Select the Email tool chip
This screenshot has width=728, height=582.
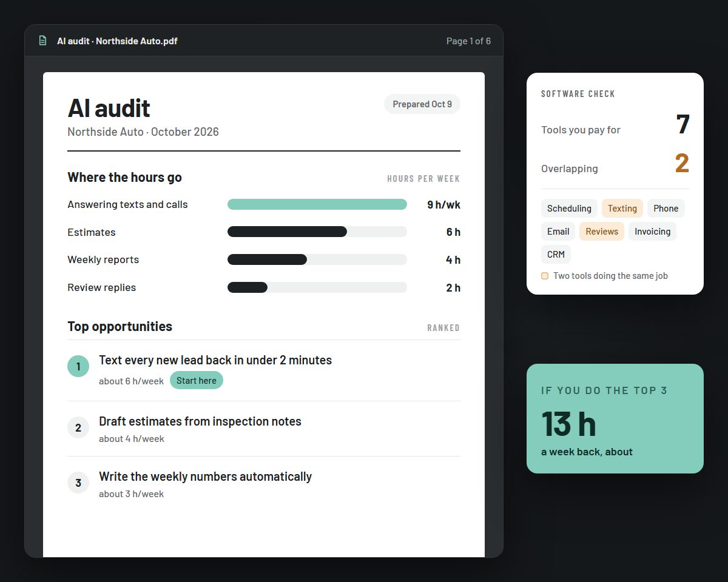click(x=558, y=232)
